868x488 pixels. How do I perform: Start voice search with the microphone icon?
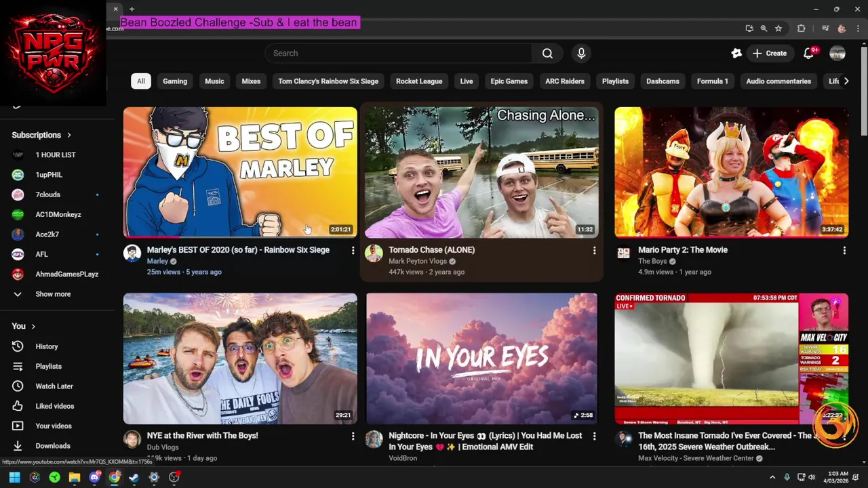(x=581, y=54)
